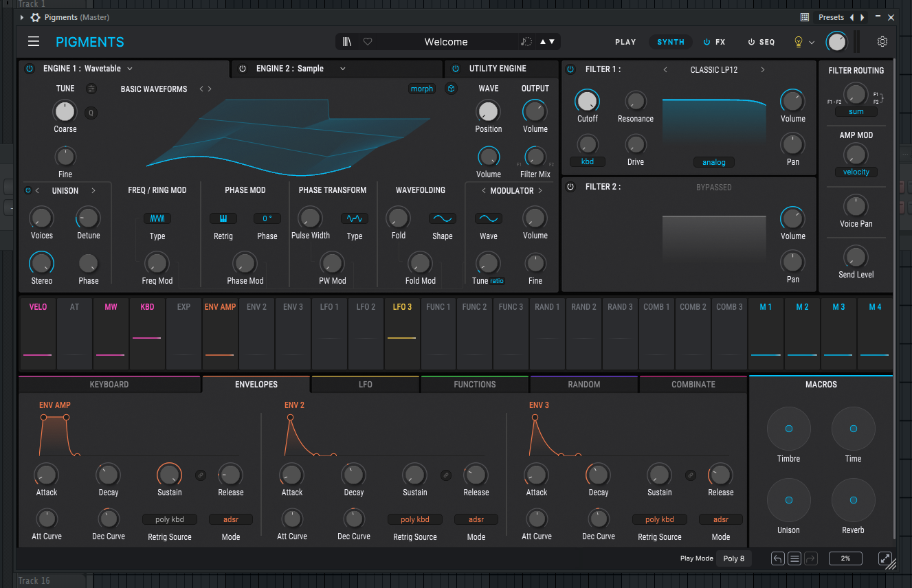912x588 pixels.
Task: Click the ENV AMP link icon beside Sustain
Action: [201, 475]
